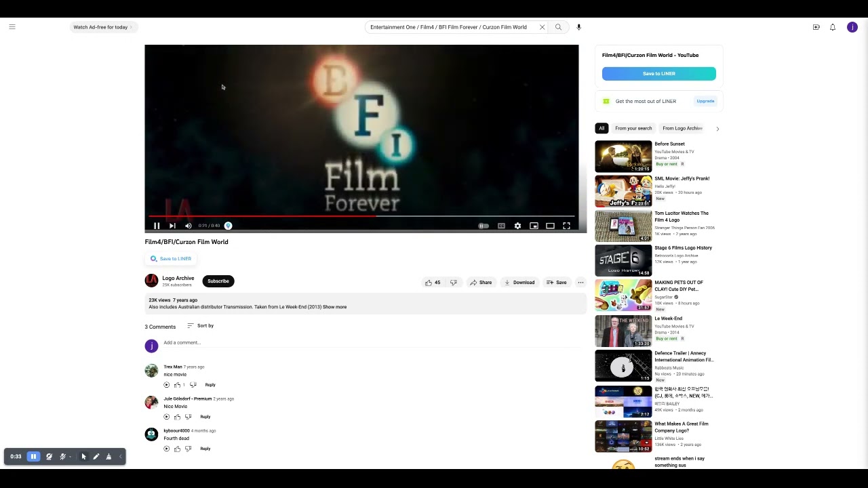Clear the search box text
This screenshot has width=868, height=488.
[542, 27]
